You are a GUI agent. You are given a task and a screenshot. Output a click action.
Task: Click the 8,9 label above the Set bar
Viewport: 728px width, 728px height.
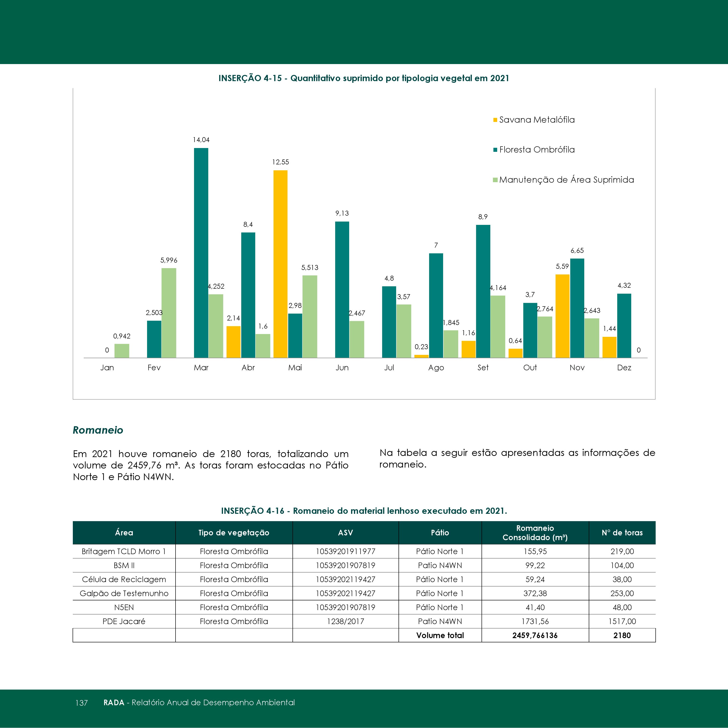point(483,217)
